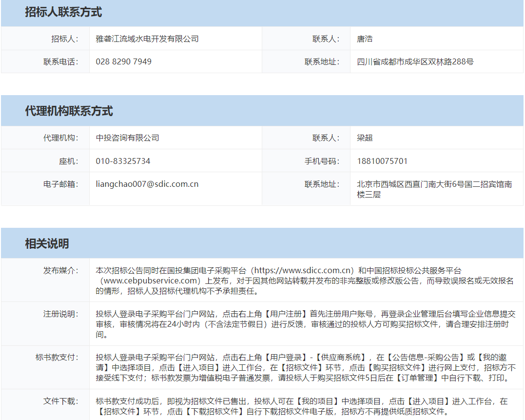Click the 手机号码 label
Screen dimensions: 525x420
click(322, 161)
